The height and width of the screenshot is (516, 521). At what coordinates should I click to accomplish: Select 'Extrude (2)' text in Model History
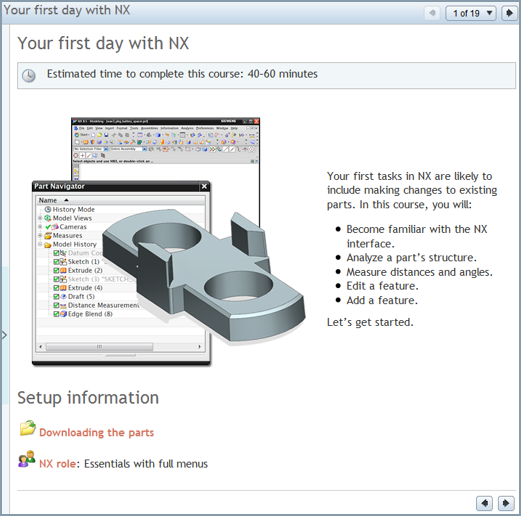pyautogui.click(x=85, y=270)
